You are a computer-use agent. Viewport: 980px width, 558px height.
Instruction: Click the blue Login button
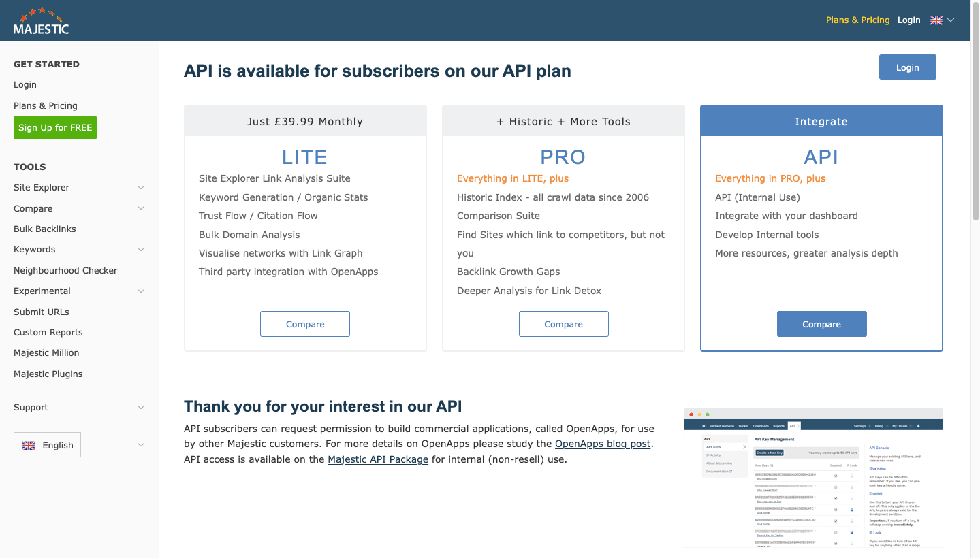907,67
